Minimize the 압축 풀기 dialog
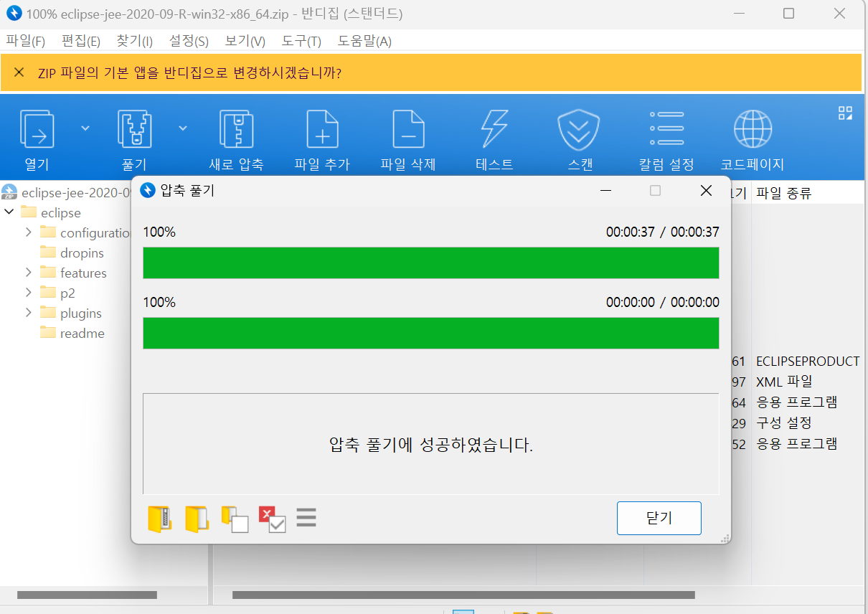The image size is (868, 614). pos(606,190)
